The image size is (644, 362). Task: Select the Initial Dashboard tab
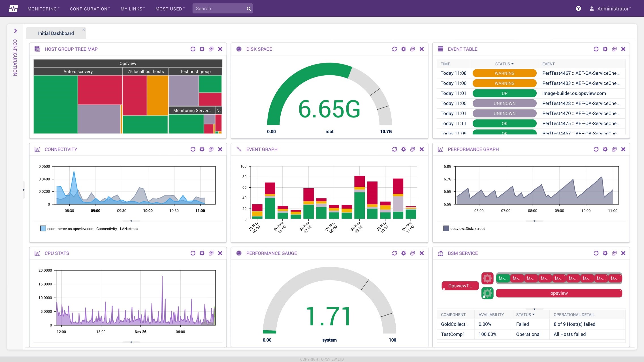click(55, 33)
